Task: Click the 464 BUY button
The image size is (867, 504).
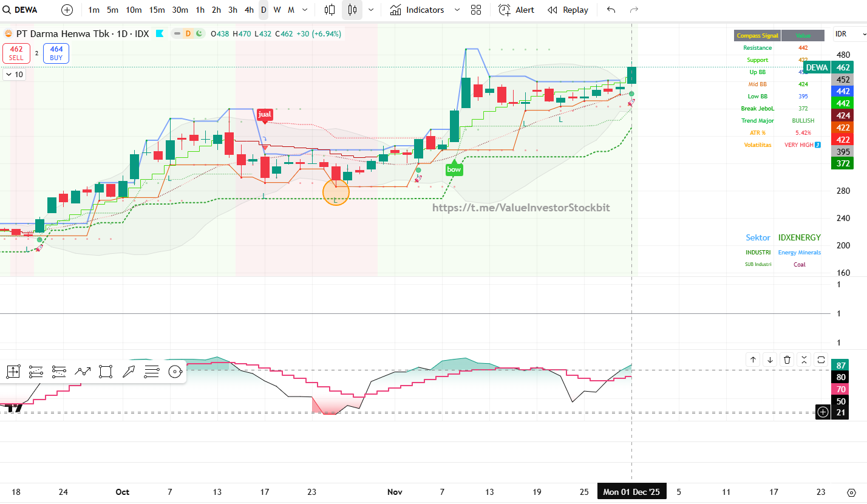Action: pos(56,53)
